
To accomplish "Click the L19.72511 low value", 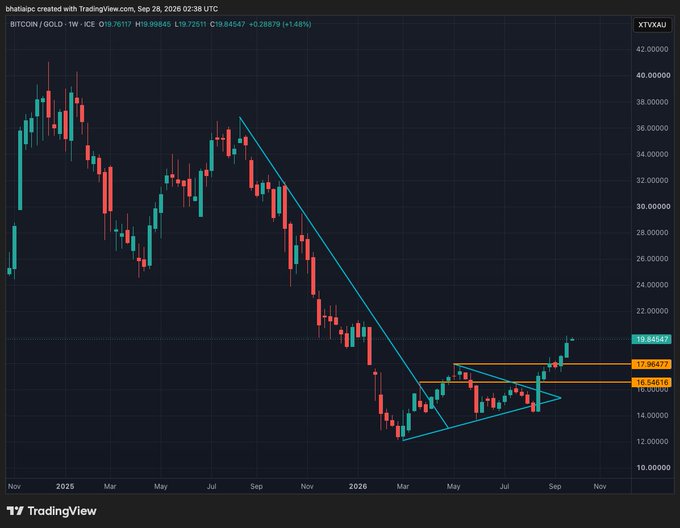I will [x=190, y=24].
